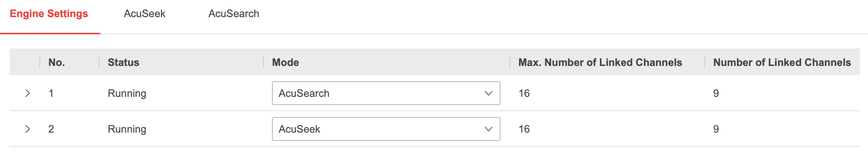868x158 pixels.
Task: Open the Mode dropdown for engine 2
Action: click(386, 129)
